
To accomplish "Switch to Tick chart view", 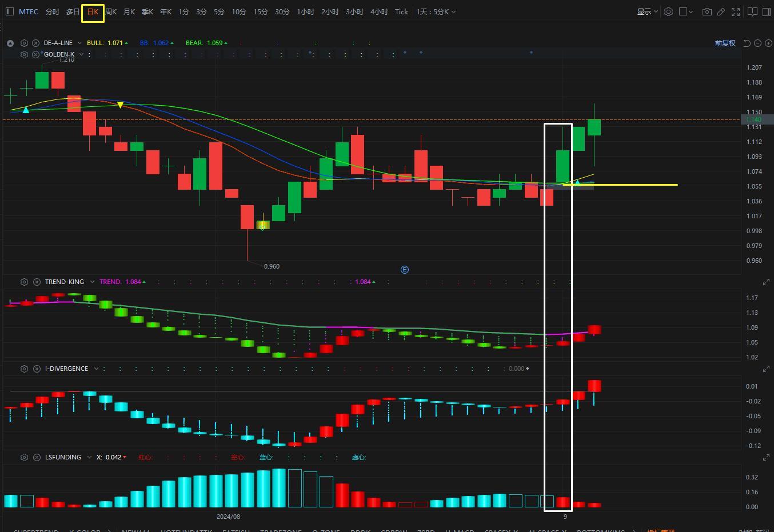I will click(401, 11).
